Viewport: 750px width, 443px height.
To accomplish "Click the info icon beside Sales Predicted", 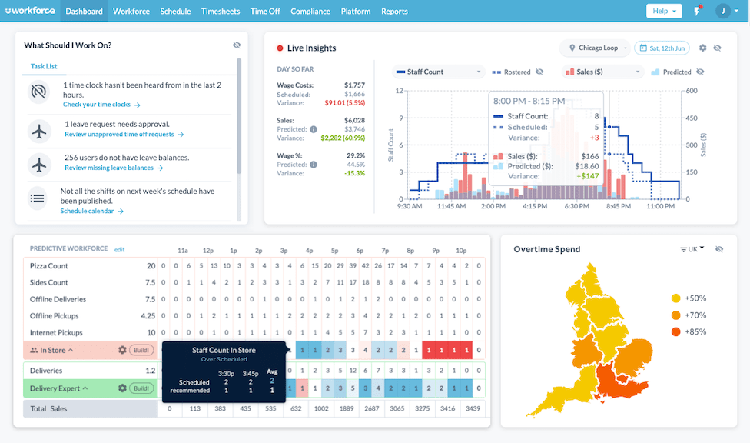I will pyautogui.click(x=314, y=128).
